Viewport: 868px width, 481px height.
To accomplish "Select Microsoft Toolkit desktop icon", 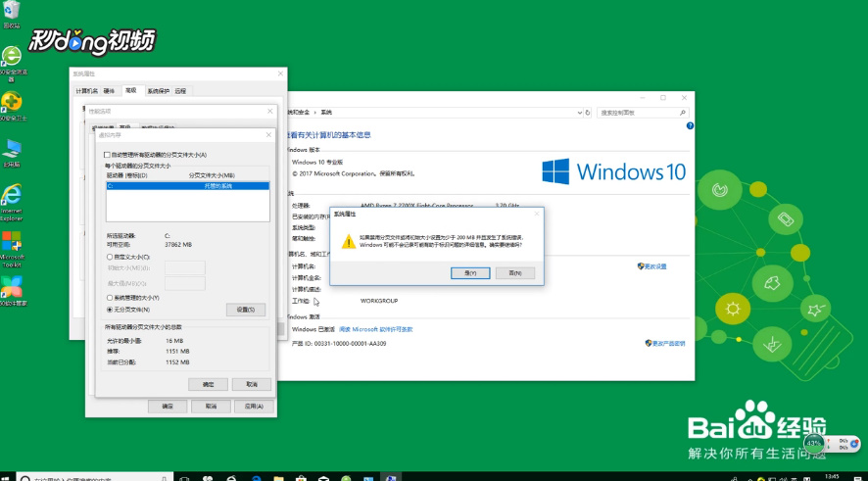I will 12,249.
